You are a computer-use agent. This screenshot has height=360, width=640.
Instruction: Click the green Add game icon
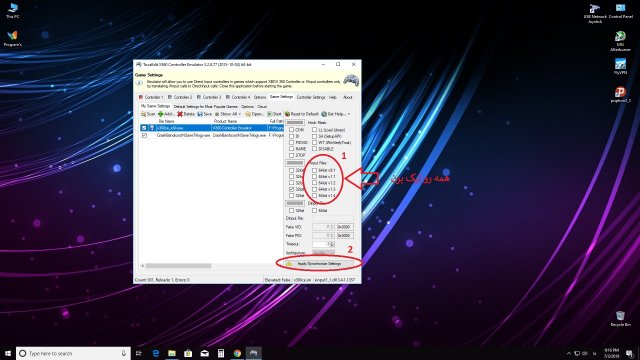(160, 114)
